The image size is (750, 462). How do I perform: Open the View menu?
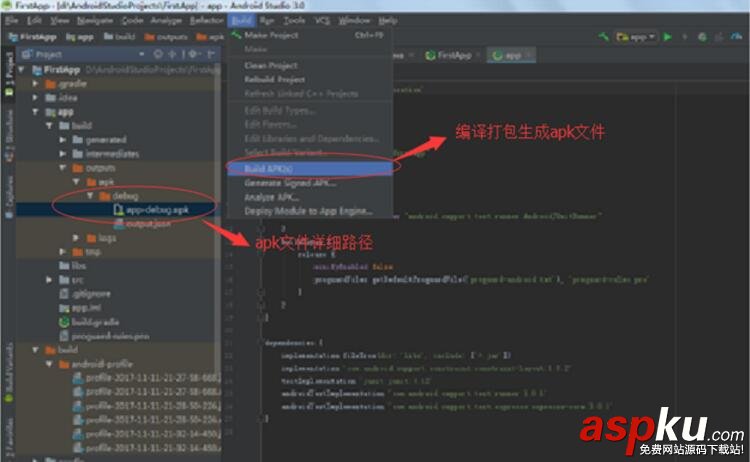point(60,20)
